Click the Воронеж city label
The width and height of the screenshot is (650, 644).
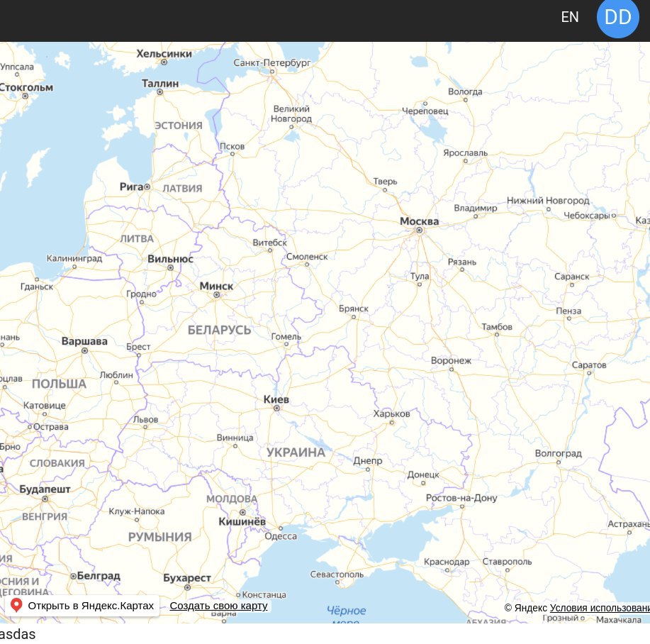pyautogui.click(x=451, y=361)
